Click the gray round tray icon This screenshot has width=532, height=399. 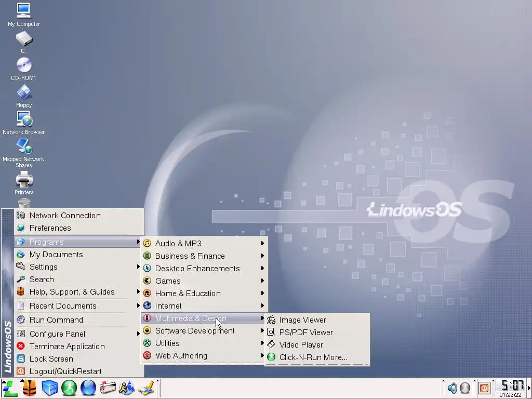coord(465,388)
